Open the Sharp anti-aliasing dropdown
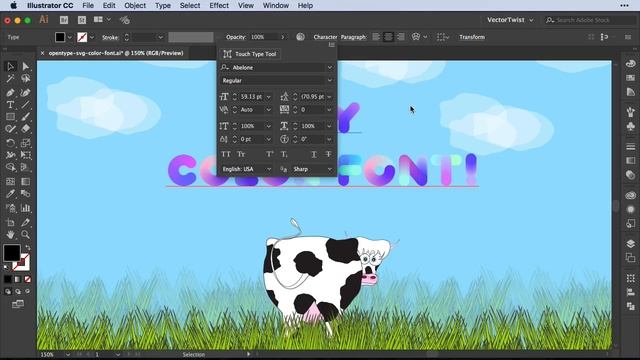The height and width of the screenshot is (360, 640). click(312, 169)
